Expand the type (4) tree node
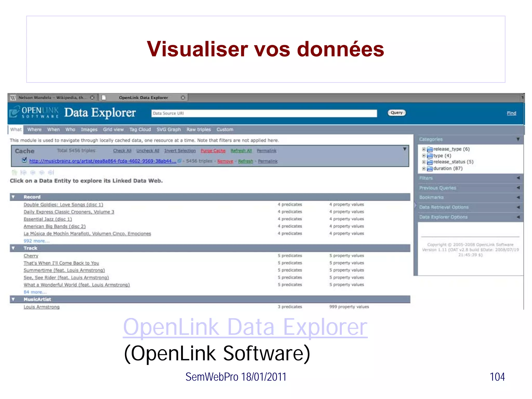 (424, 156)
